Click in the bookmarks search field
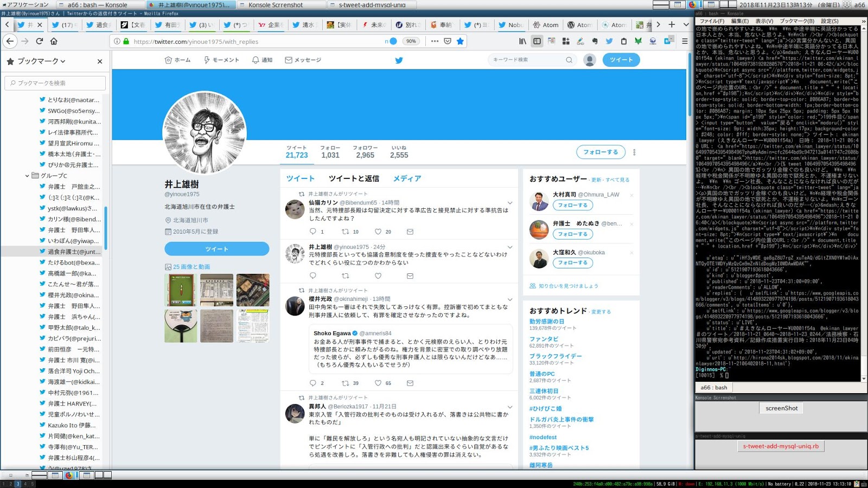This screenshot has height=488, width=868. (x=55, y=83)
